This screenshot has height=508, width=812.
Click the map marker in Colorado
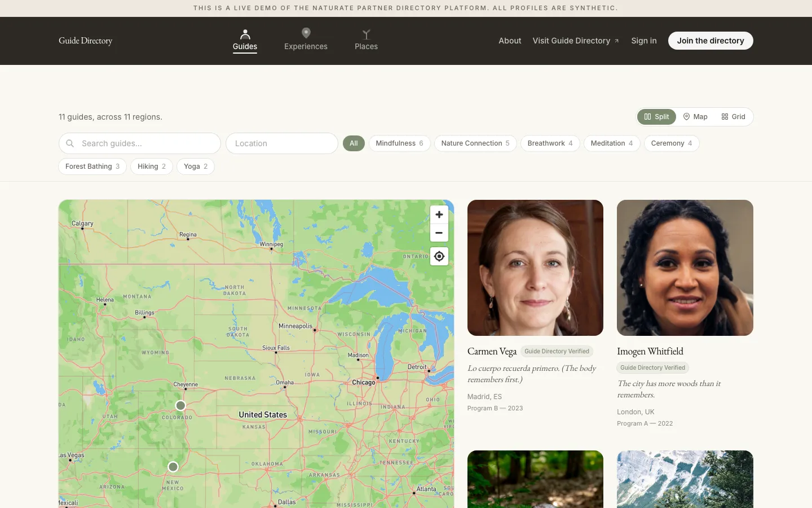pos(180,405)
